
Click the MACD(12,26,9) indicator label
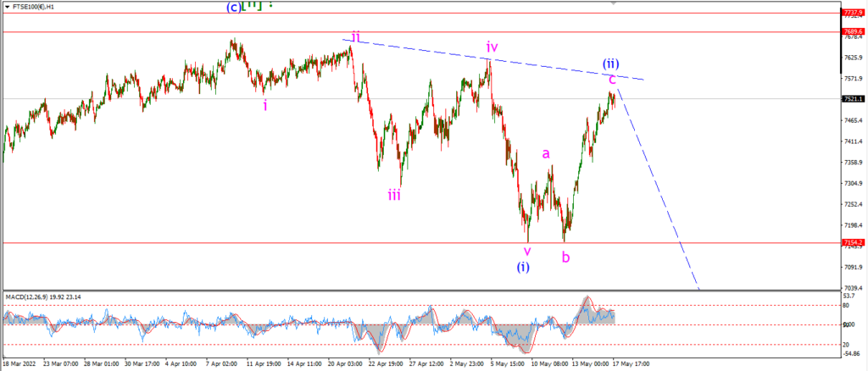coord(28,297)
